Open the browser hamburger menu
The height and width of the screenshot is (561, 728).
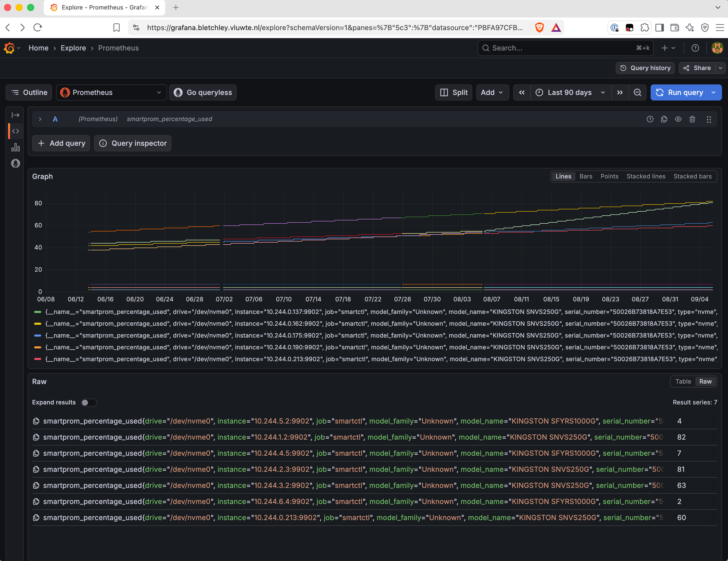click(720, 28)
